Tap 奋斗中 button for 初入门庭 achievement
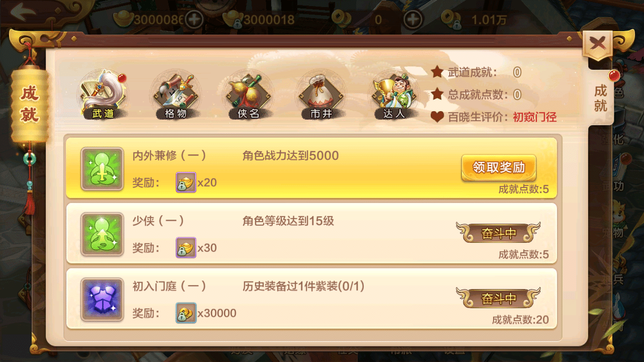The height and width of the screenshot is (362, 644). click(x=498, y=298)
